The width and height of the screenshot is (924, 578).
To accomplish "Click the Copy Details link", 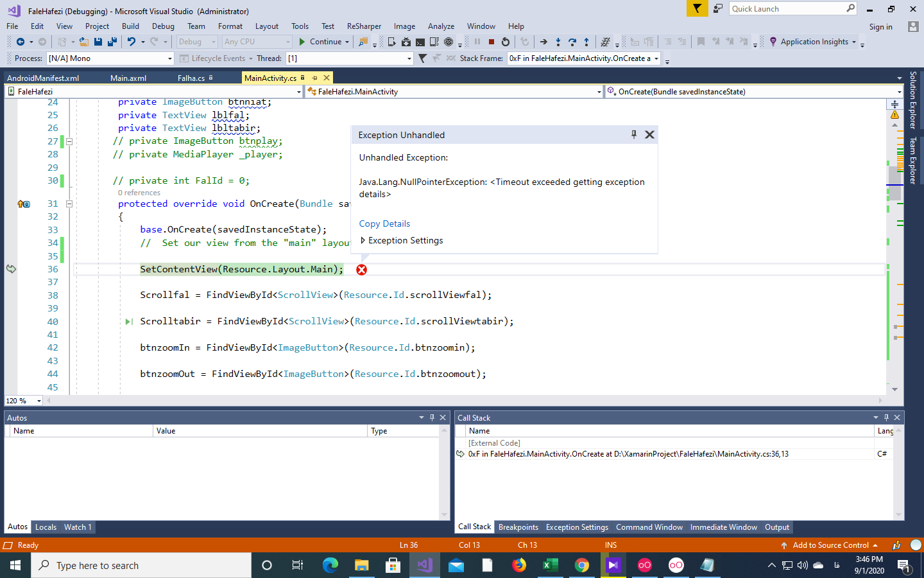I will click(384, 223).
